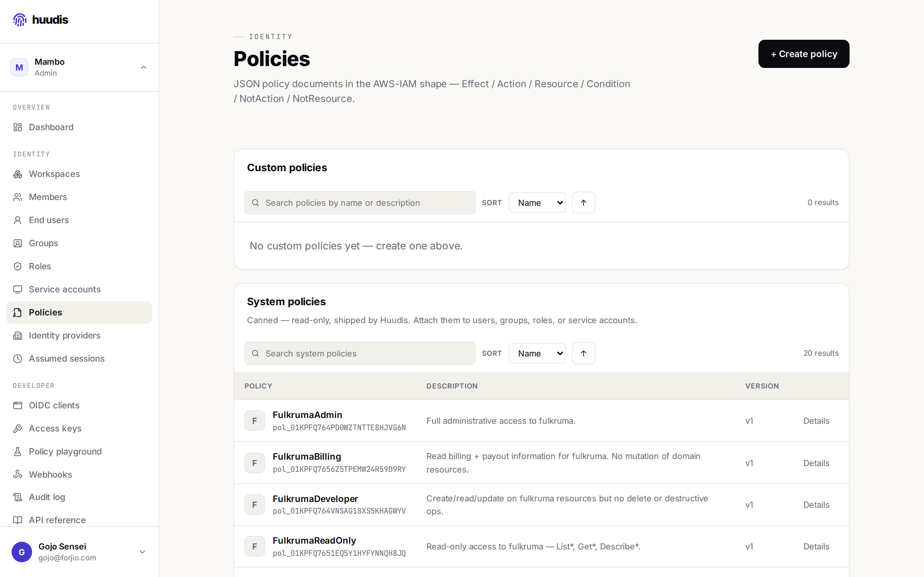Click the Access keys key icon
The width and height of the screenshot is (924, 577).
(18, 429)
